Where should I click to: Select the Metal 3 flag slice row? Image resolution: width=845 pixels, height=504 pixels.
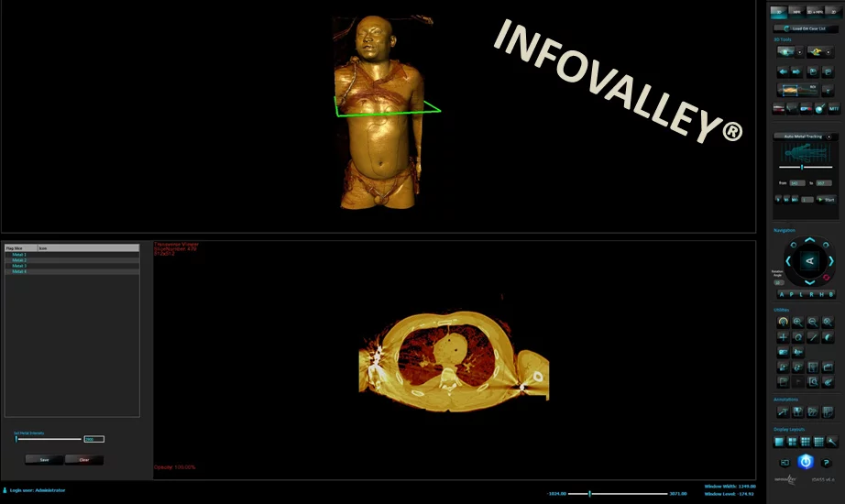pos(72,266)
